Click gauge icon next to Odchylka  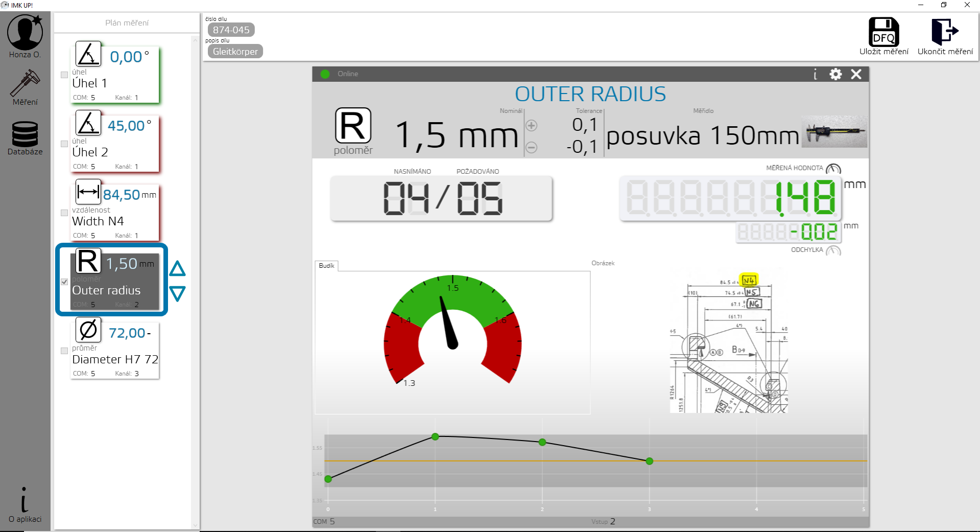pyautogui.click(x=833, y=250)
